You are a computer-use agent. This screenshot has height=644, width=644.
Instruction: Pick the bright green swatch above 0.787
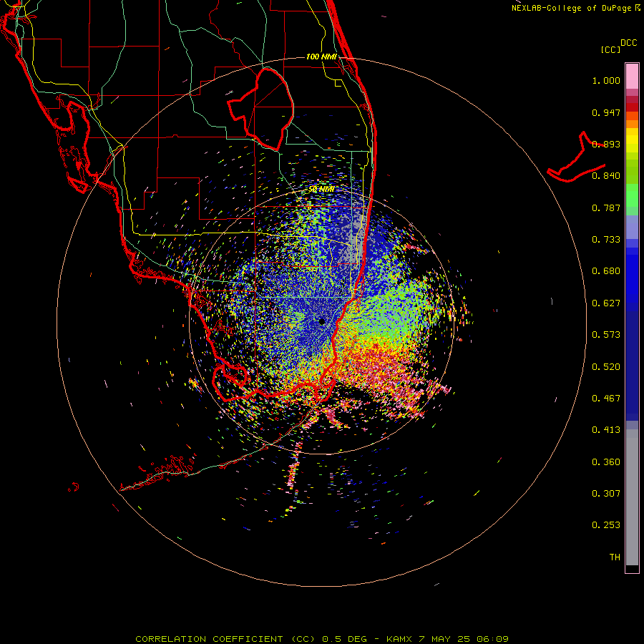click(x=632, y=195)
